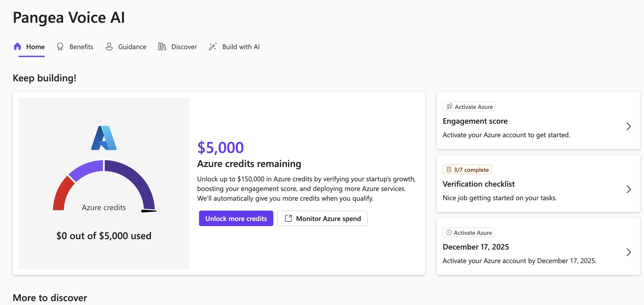Open the December 17, 2025 card title
Image resolution: width=644 pixels, height=305 pixels.
coord(476,247)
